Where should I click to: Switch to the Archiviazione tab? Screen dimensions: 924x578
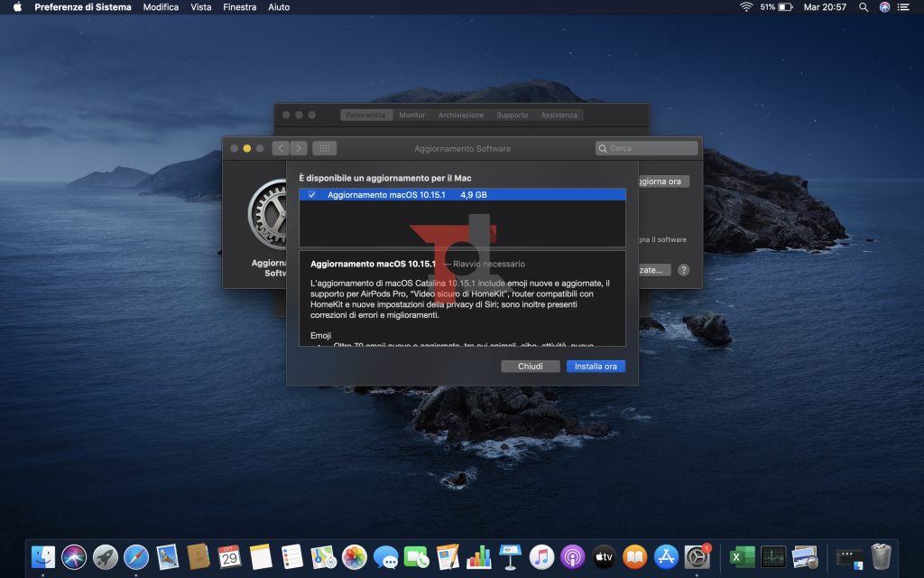pos(461,115)
